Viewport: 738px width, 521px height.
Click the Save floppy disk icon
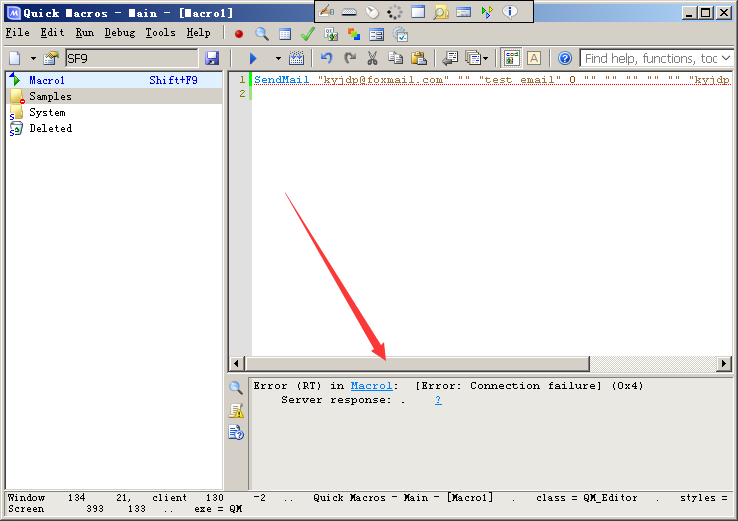(x=212, y=59)
